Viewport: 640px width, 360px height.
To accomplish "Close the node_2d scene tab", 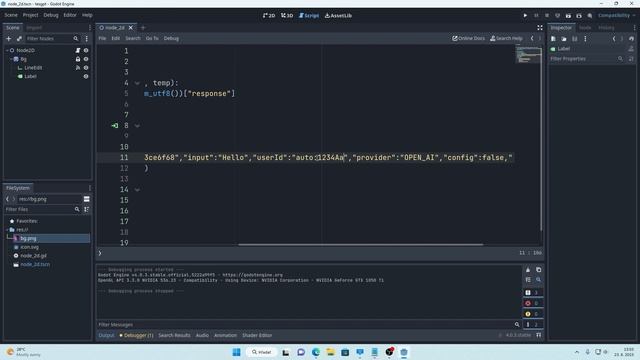I will click(131, 28).
